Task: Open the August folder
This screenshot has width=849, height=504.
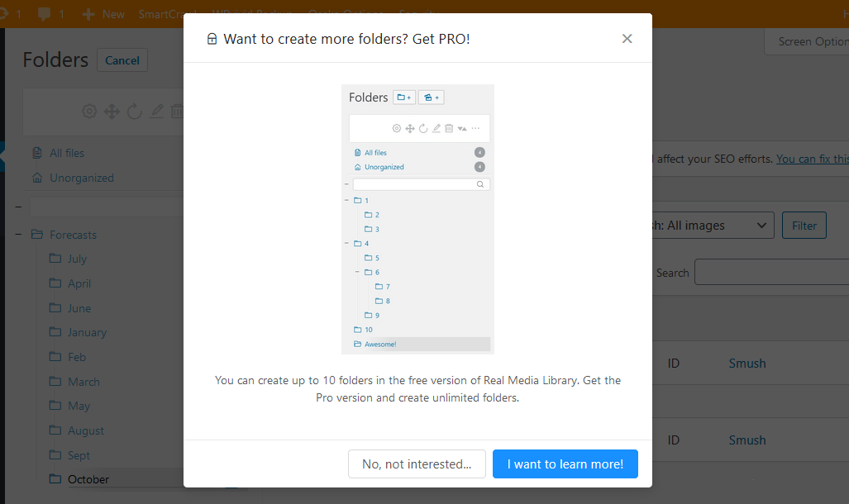Action: [x=85, y=430]
